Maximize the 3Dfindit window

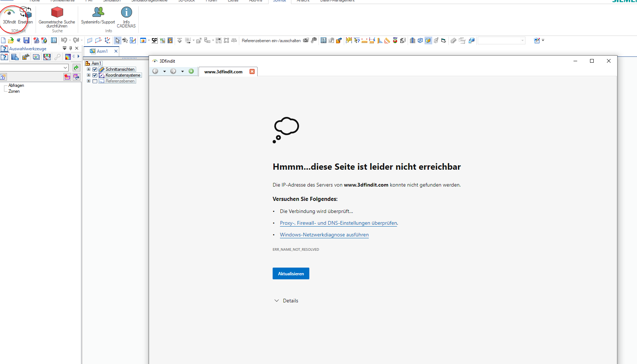592,61
